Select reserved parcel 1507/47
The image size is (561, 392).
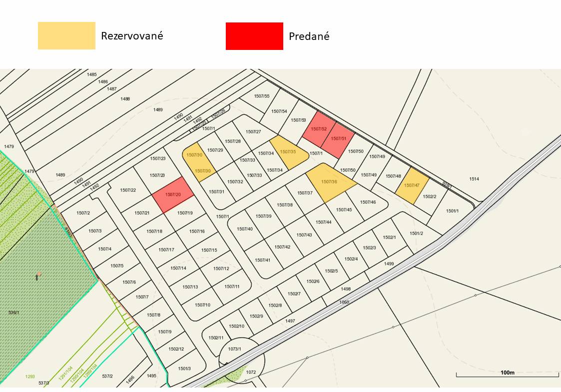click(x=412, y=185)
